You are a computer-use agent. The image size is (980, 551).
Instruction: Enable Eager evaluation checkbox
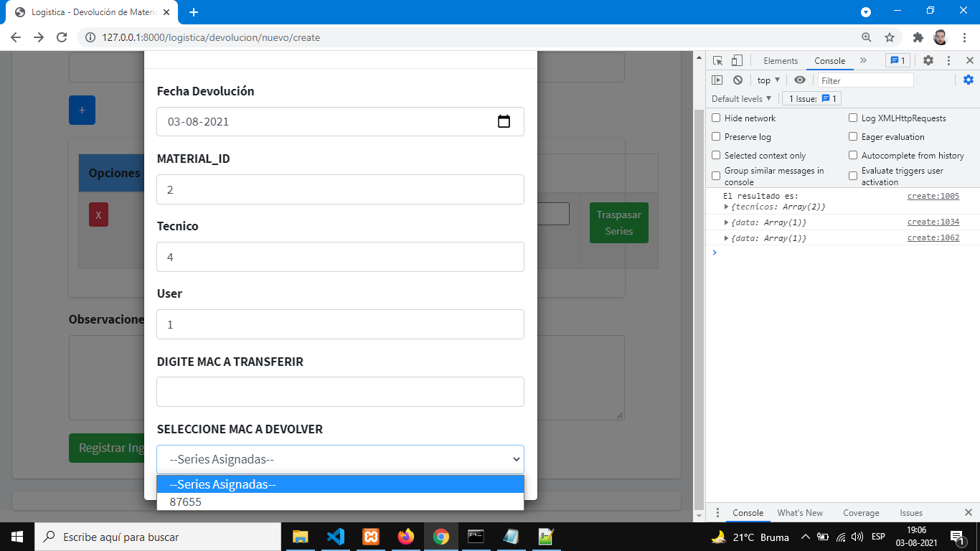(x=853, y=136)
